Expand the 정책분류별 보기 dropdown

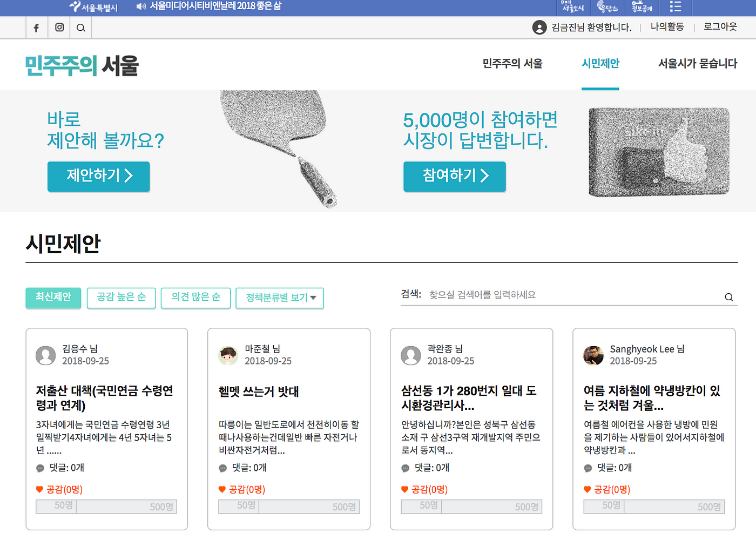[x=280, y=298]
